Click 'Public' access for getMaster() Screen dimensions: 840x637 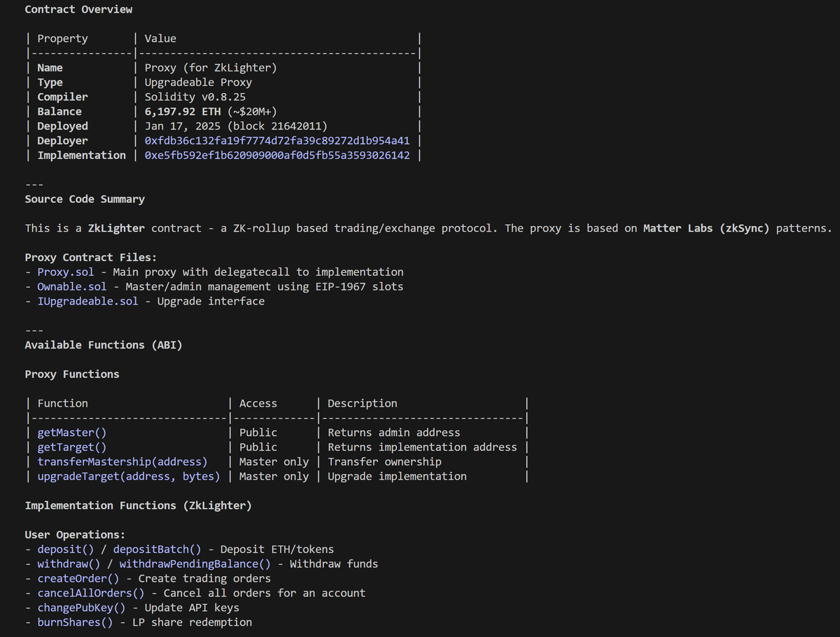258,433
